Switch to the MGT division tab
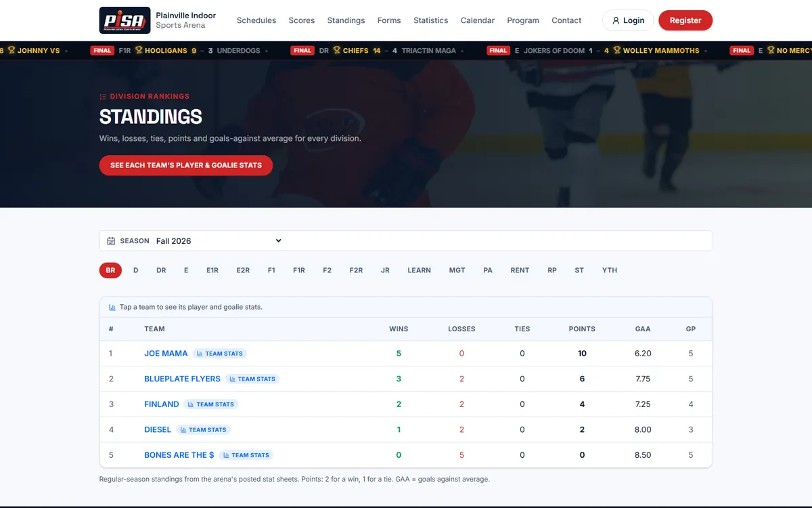This screenshot has width=812, height=508. [x=457, y=270]
